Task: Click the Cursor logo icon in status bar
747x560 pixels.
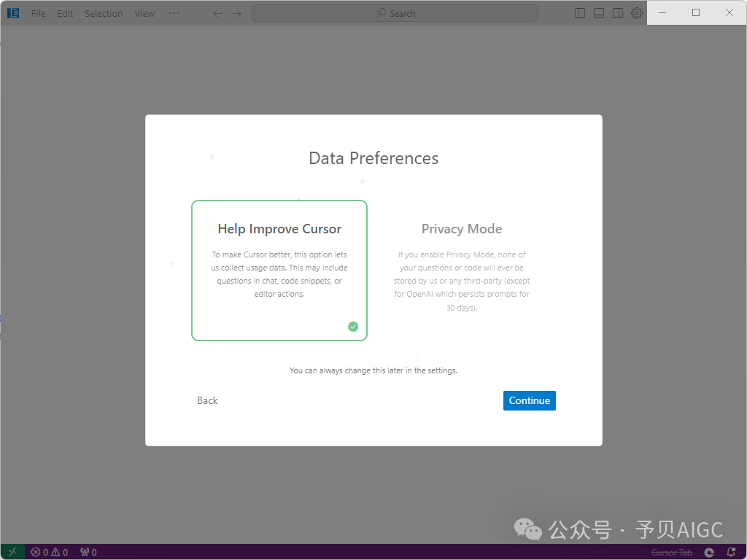Action: (709, 553)
